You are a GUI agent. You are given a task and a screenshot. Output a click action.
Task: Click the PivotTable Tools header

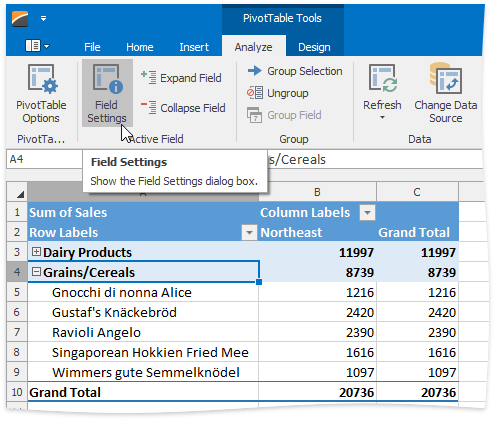coord(282,18)
